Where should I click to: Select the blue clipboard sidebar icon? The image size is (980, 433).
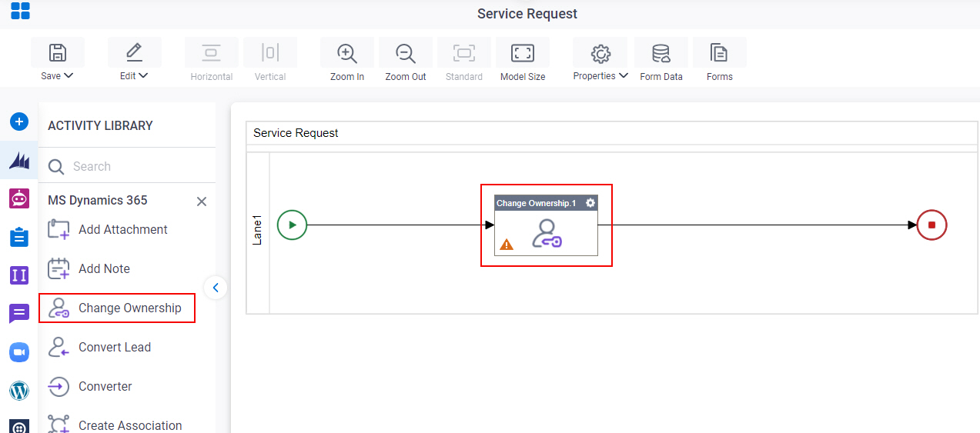click(19, 237)
